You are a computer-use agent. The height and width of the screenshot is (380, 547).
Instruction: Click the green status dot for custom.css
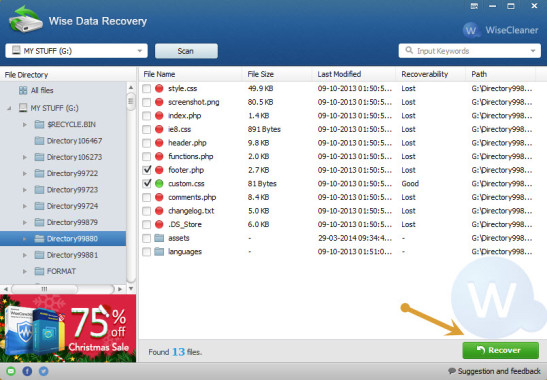[159, 184]
